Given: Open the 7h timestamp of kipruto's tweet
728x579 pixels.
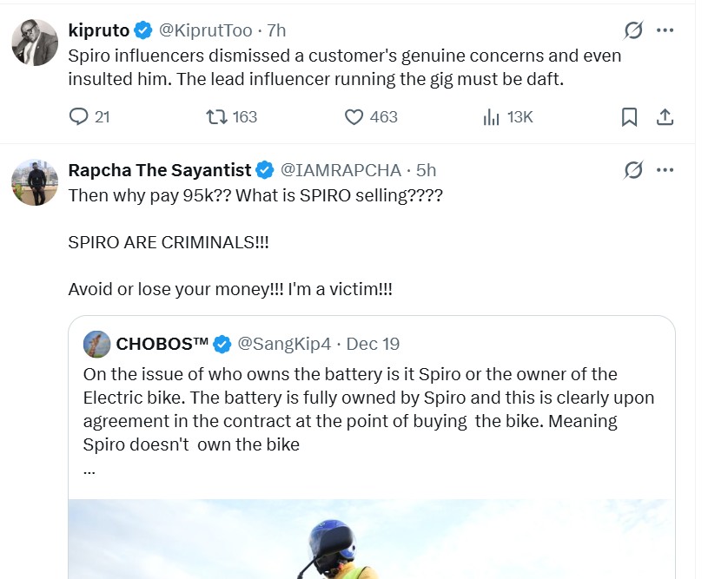Looking at the screenshot, I should (276, 30).
